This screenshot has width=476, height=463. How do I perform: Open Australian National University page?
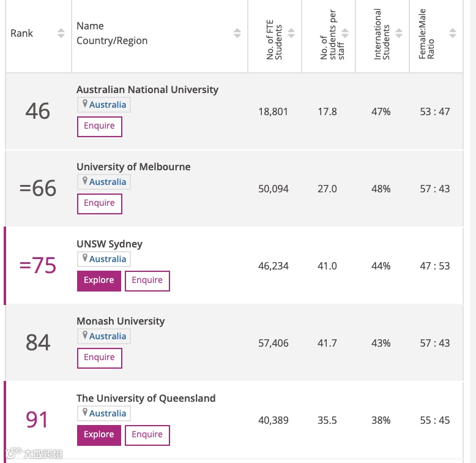[x=147, y=89]
